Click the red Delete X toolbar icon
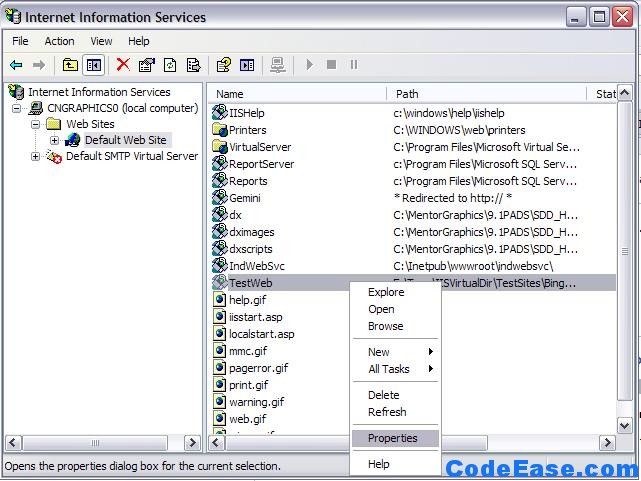641x481 pixels. 123,65
